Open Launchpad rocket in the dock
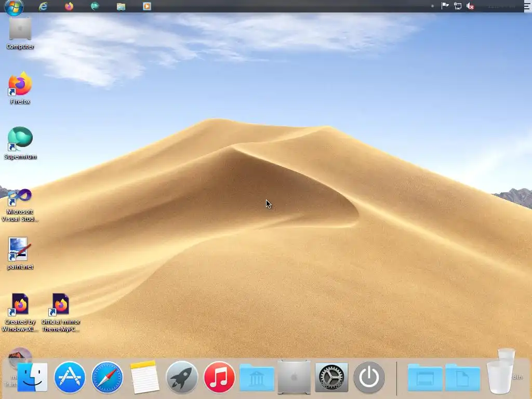This screenshot has width=532, height=399. [182, 377]
